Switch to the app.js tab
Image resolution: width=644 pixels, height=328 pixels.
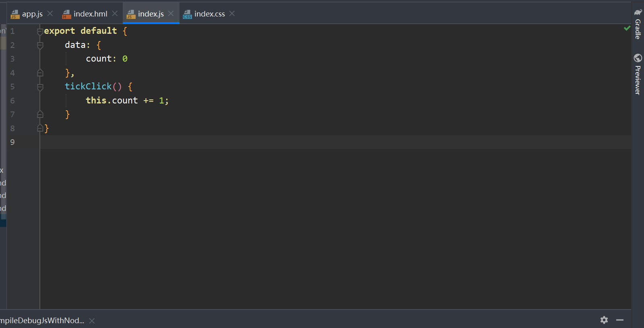coord(32,14)
